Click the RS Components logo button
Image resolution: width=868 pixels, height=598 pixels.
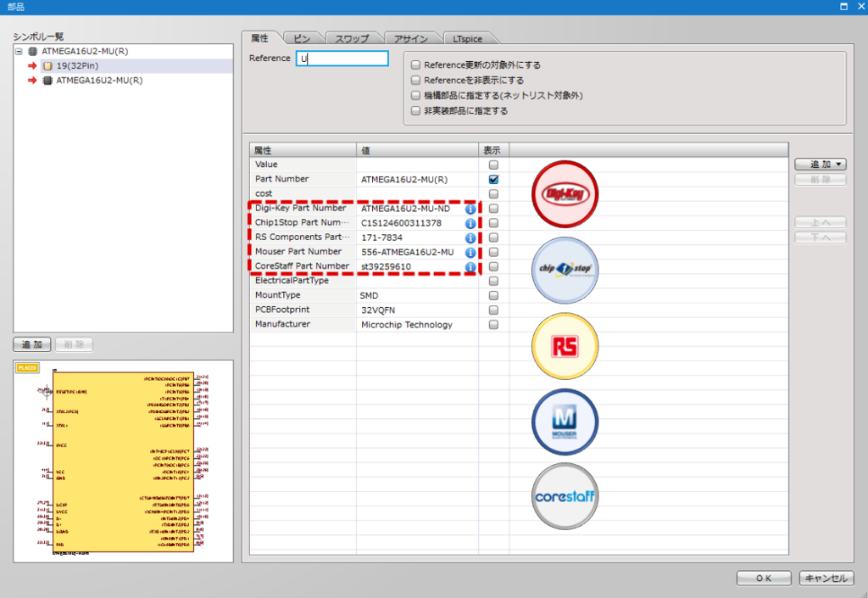565,346
